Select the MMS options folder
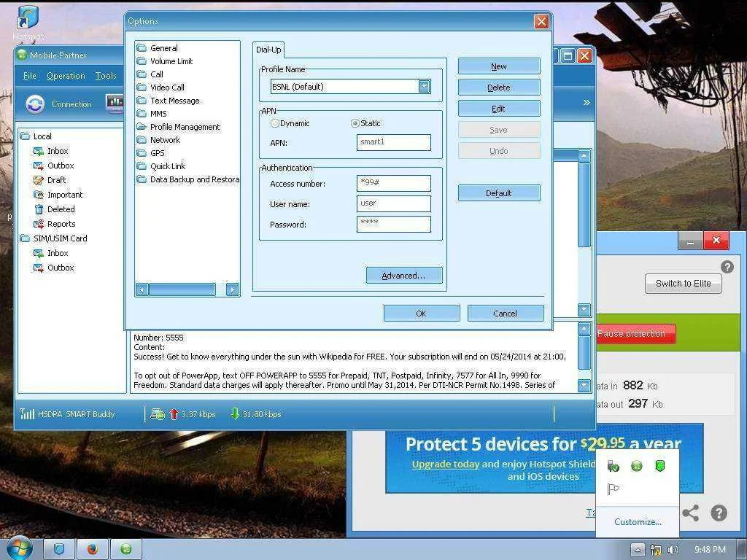Image resolution: width=747 pixels, height=560 pixels. (158, 114)
